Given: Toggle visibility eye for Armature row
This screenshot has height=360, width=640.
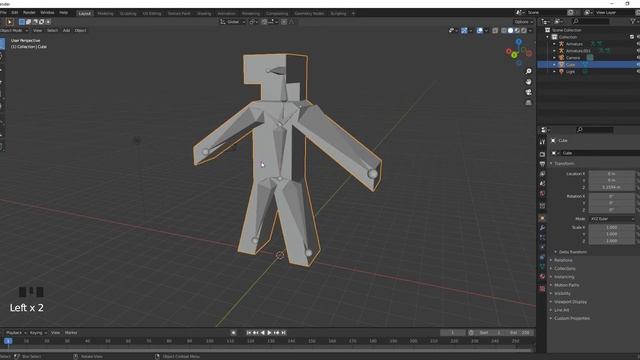Looking at the screenshot, I should click(x=638, y=44).
